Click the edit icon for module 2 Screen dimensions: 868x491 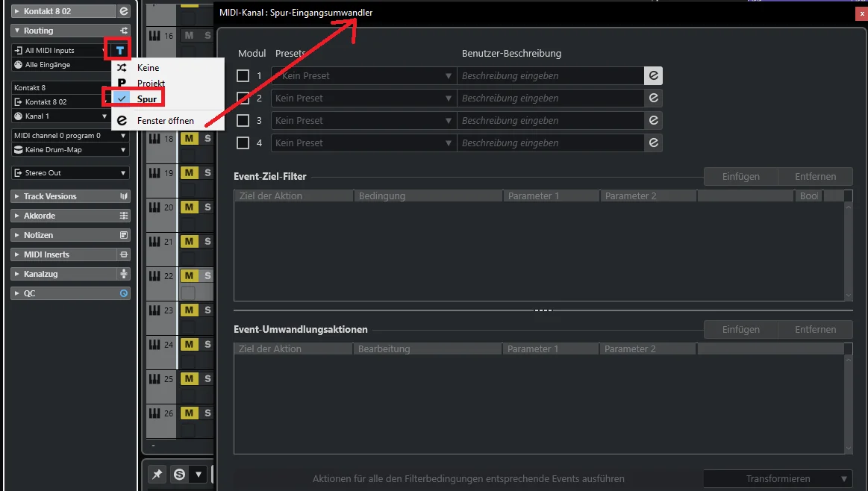(x=653, y=98)
